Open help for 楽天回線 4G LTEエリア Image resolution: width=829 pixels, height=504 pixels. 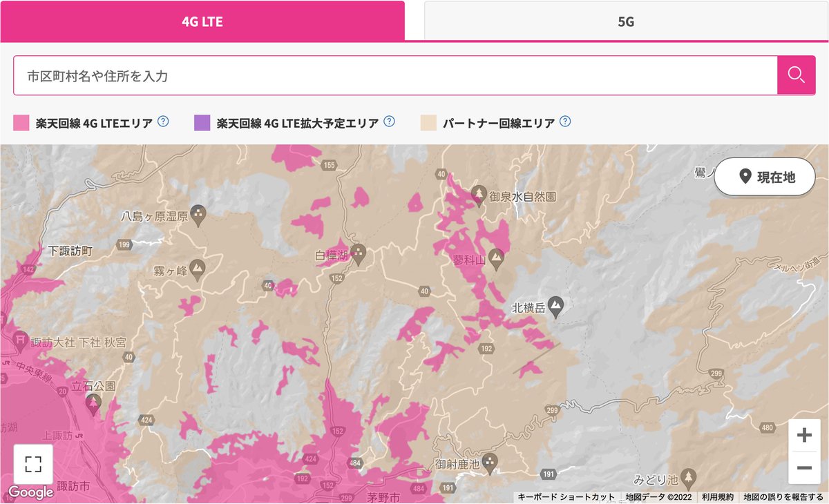163,122
